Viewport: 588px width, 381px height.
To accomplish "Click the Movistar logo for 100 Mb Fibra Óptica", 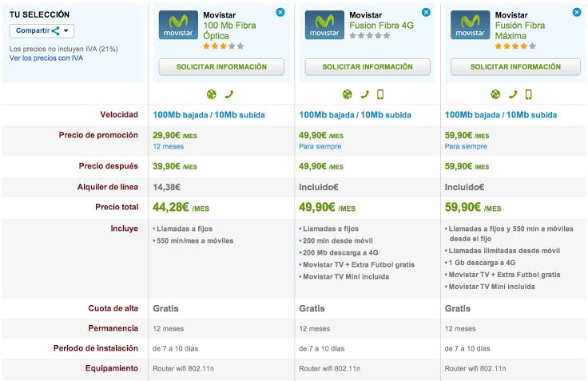I will (178, 25).
